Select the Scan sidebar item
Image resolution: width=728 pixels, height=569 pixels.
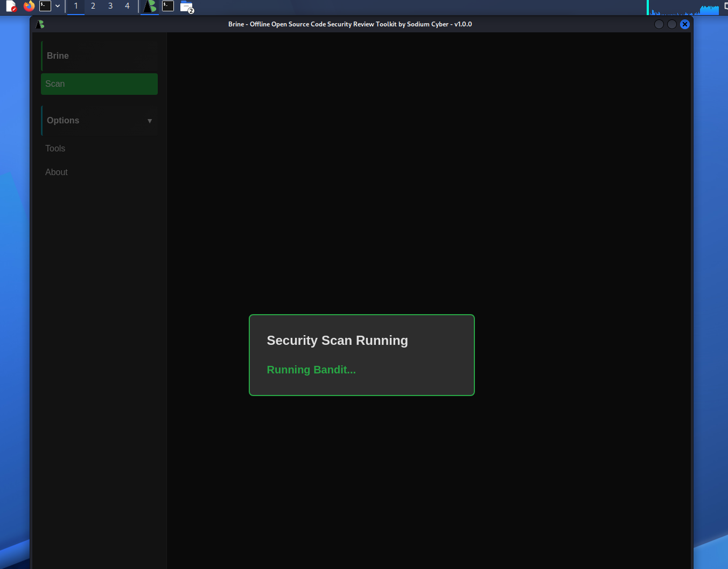point(99,84)
